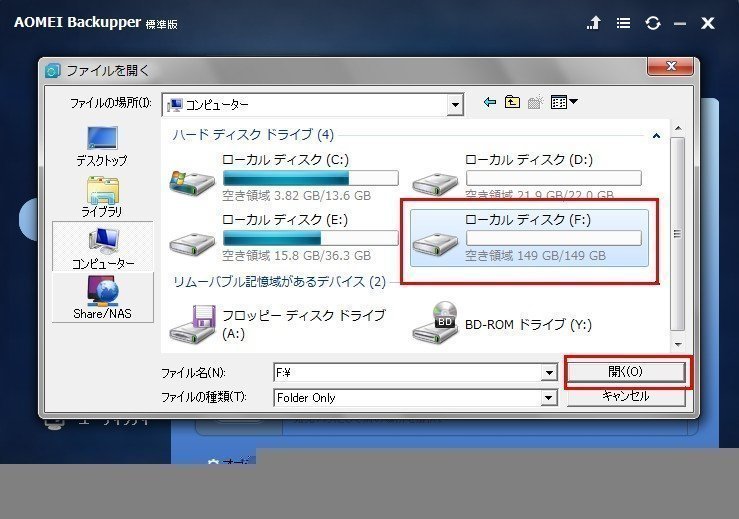The image size is (739, 519).
Task: Click 空き領域 149 GB/149 GB text
Action: 535,256
